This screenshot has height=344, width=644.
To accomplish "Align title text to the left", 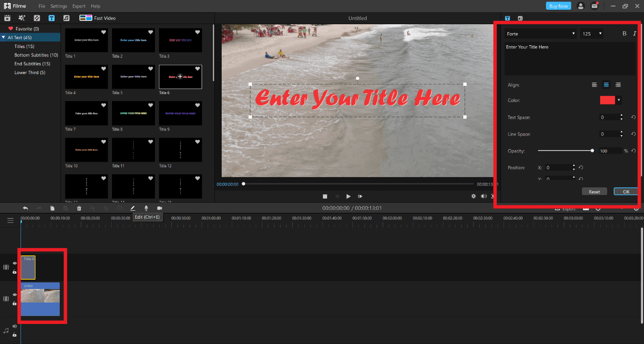I will click(x=595, y=85).
